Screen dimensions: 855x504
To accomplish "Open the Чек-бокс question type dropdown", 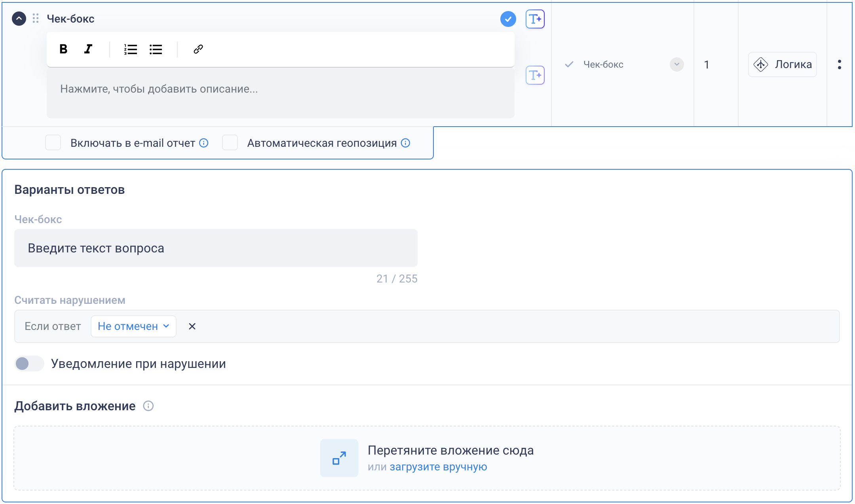I will [x=676, y=64].
